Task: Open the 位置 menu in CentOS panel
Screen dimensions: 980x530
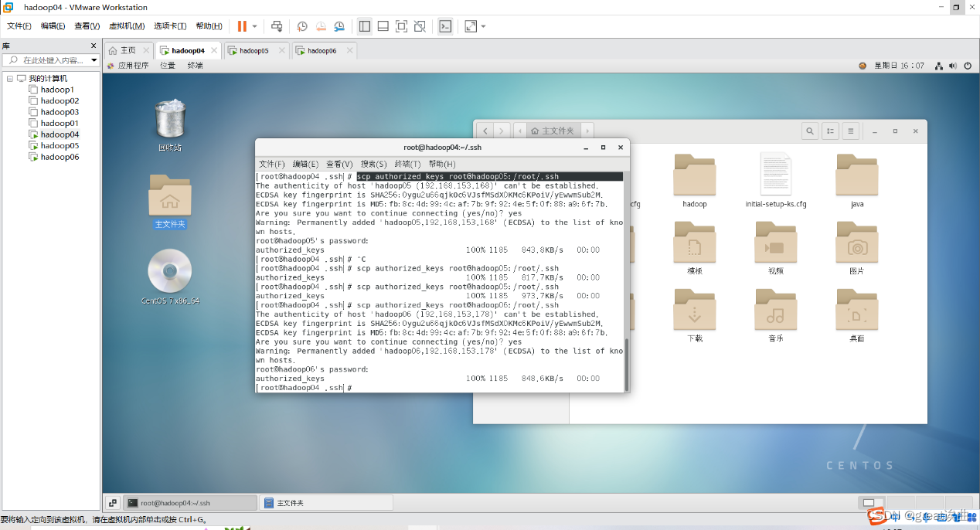Action: coord(168,66)
